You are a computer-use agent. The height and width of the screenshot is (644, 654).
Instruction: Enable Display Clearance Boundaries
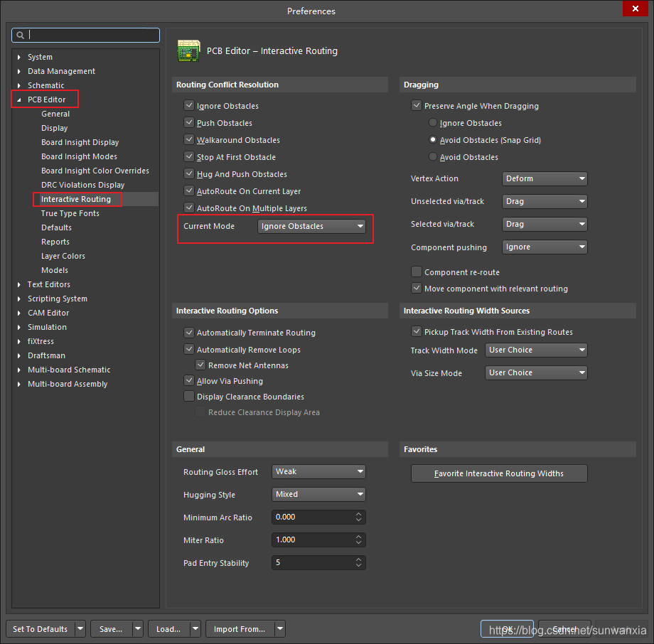[189, 396]
